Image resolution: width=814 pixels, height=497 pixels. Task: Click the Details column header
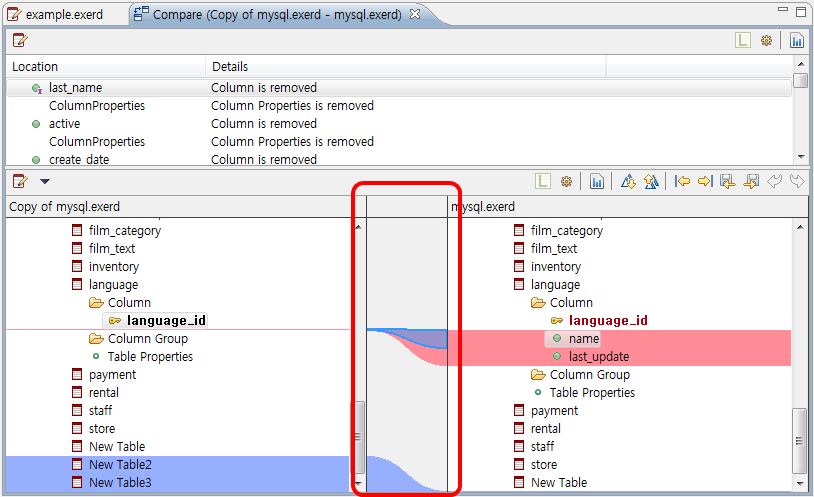click(406, 66)
